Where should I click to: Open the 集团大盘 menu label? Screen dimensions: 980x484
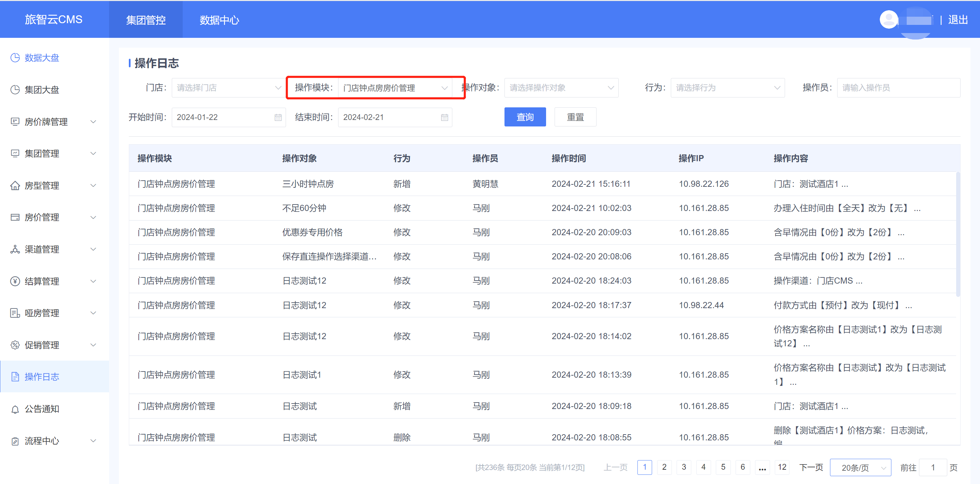click(x=42, y=90)
